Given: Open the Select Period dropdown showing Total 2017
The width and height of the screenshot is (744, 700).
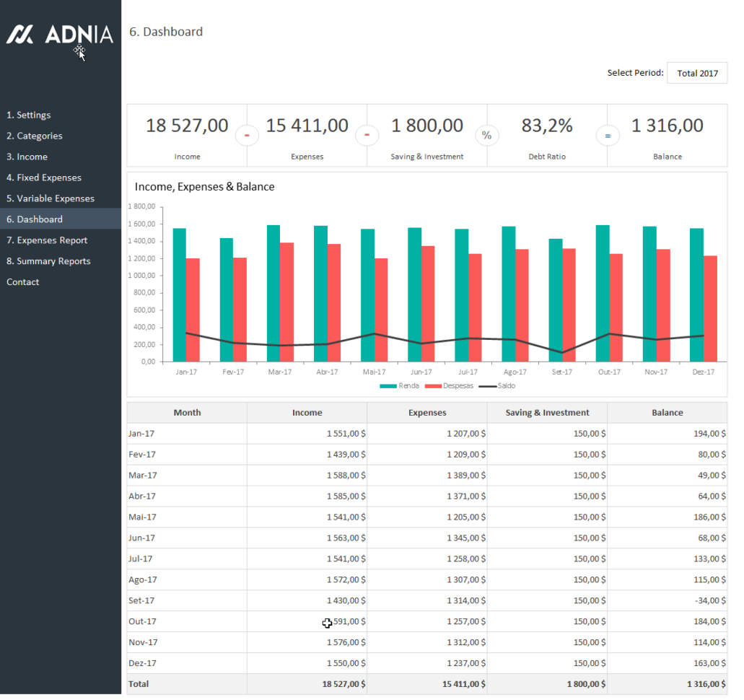Looking at the screenshot, I should point(696,72).
